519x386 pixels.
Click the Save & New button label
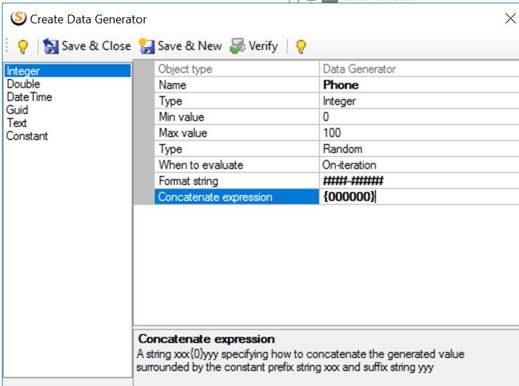pyautogui.click(x=190, y=46)
